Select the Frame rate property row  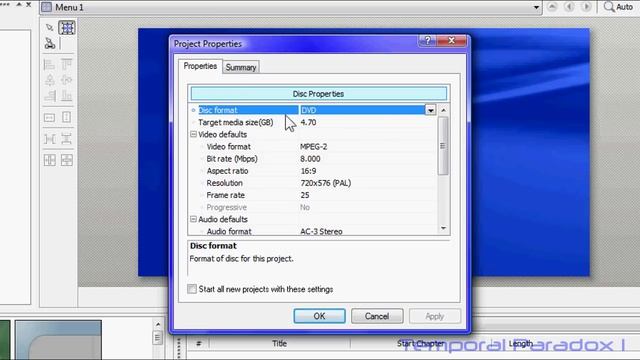point(226,195)
